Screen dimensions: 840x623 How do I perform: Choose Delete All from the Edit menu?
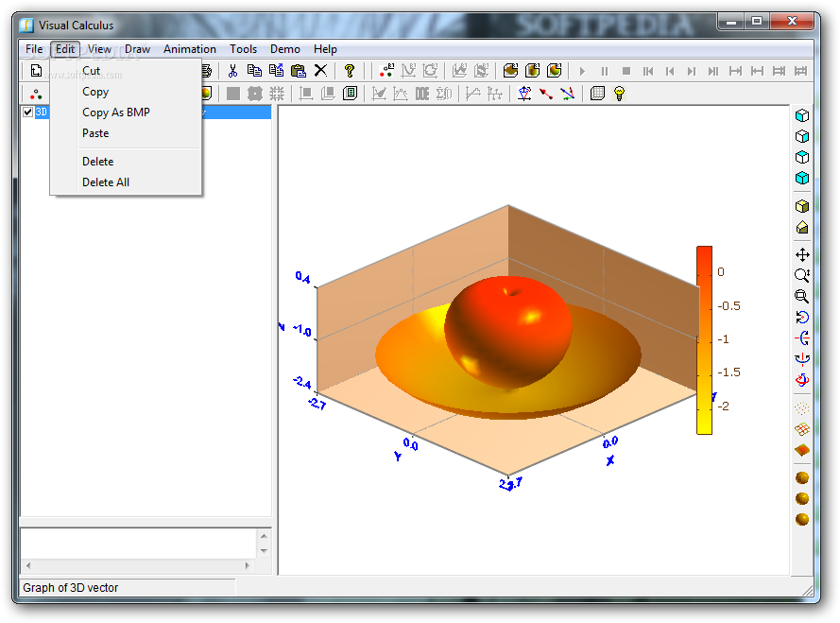(126, 182)
